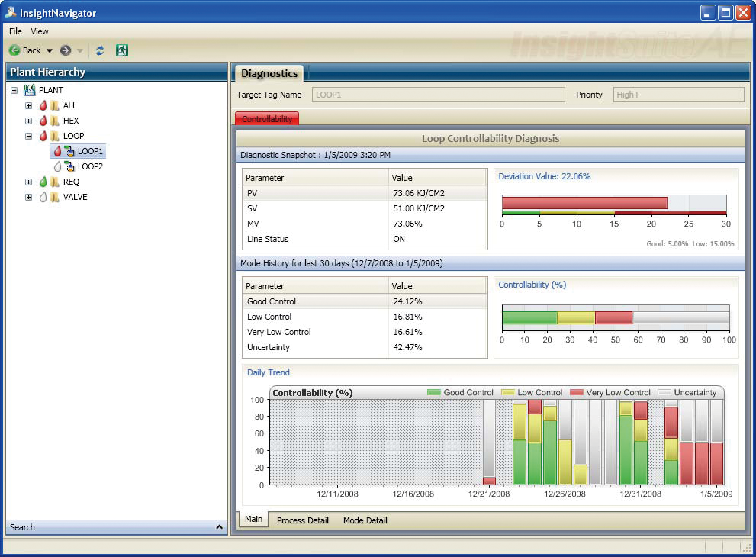756x557 pixels.
Task: Click the Back navigation arrow icon
Action: tap(14, 50)
